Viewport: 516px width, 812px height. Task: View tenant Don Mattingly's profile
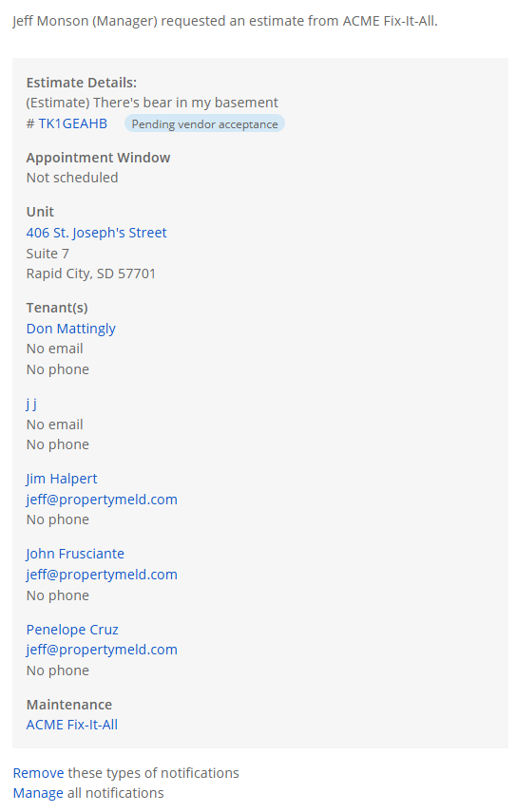(71, 329)
